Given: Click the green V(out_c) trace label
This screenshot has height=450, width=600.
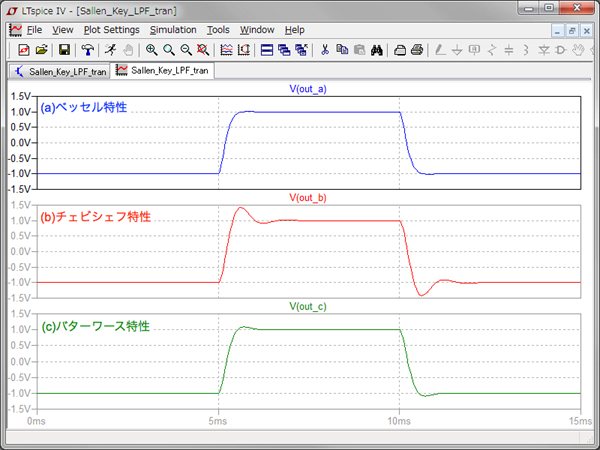Looking at the screenshot, I should click(x=308, y=306).
